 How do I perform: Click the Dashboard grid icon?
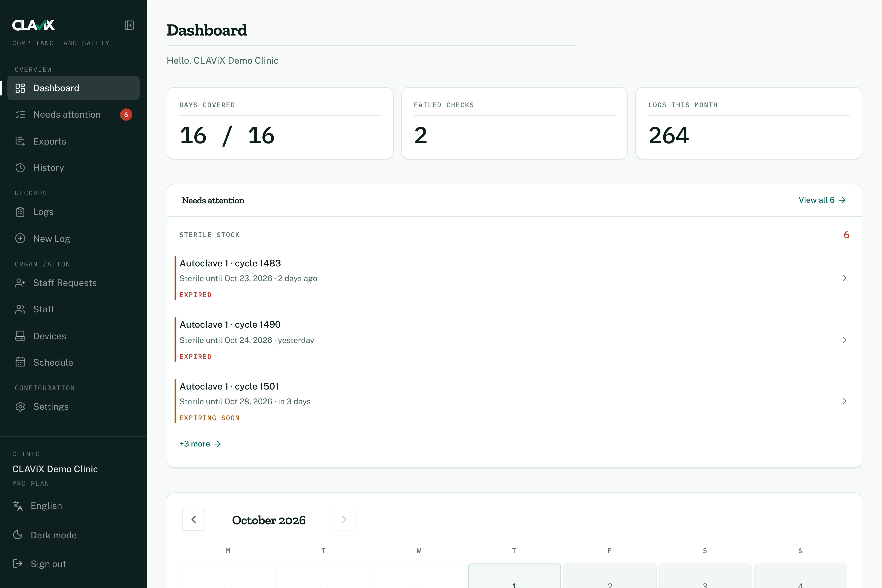[20, 88]
